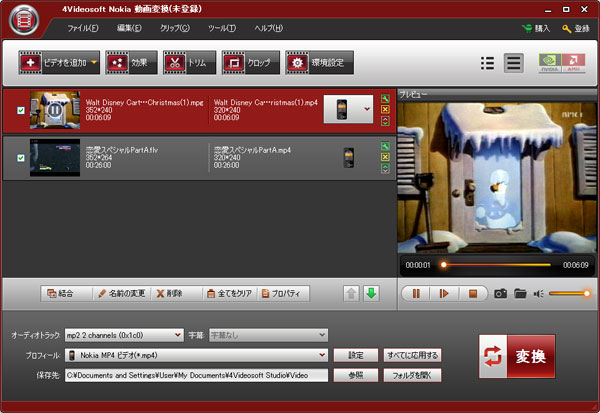
Task: Adjust the preview volume slider
Action: (569, 294)
